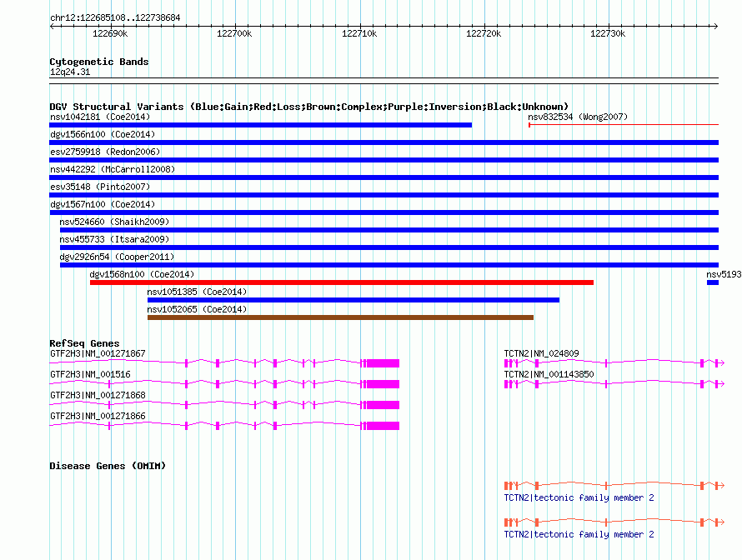Open the second TCTN2|tectonic family member 2 link

[579, 534]
